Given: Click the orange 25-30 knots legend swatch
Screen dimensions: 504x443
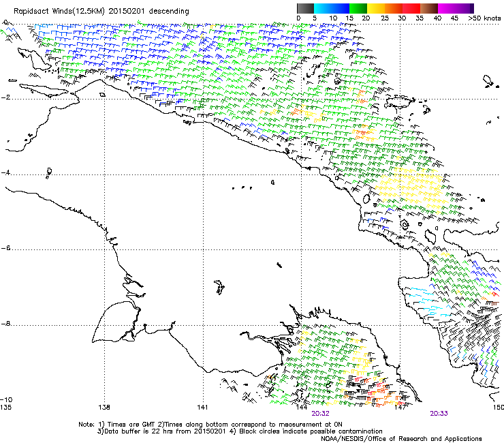Looking at the screenshot, I should 394,8.
